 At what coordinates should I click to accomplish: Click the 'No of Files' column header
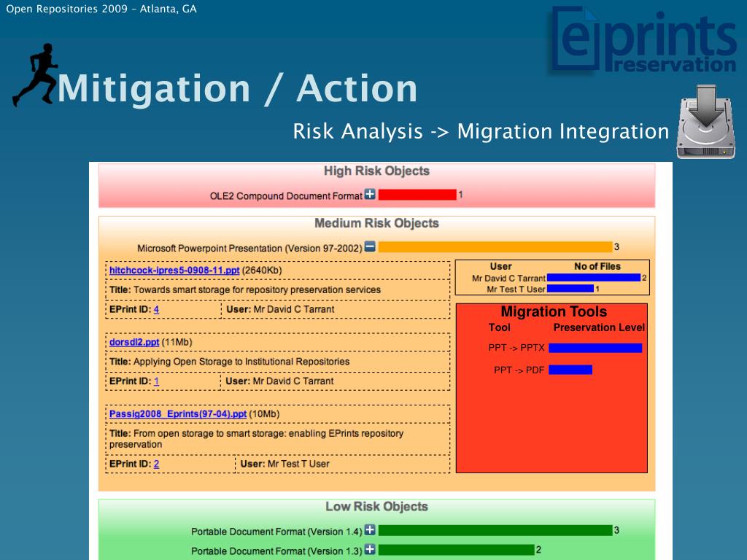coord(597,267)
